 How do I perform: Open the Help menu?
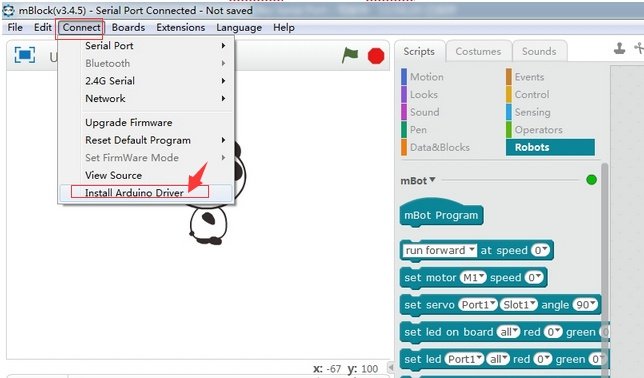point(284,28)
